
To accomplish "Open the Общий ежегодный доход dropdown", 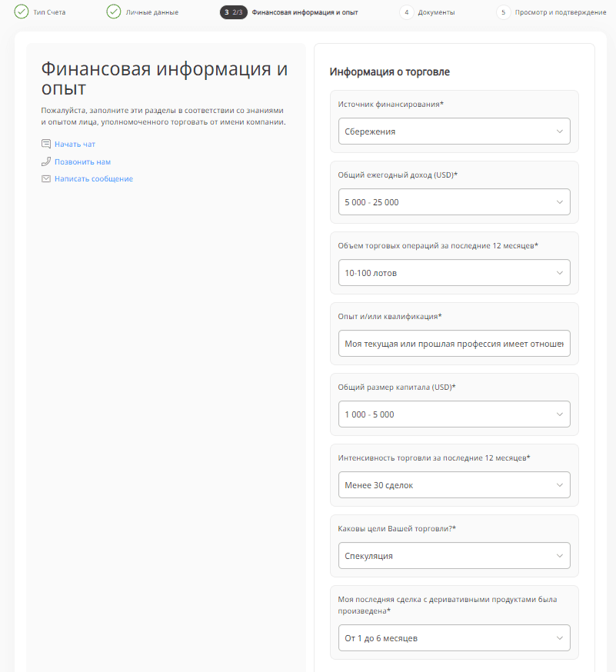I will (x=454, y=202).
